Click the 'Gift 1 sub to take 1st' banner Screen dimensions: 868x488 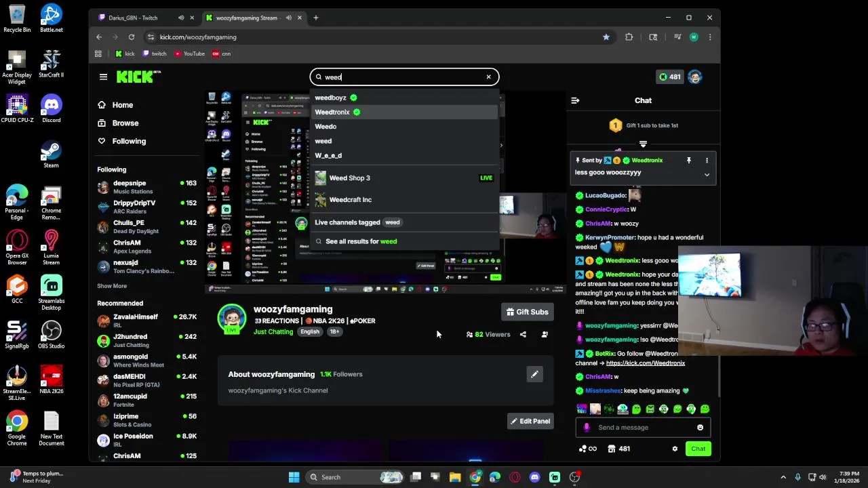point(643,125)
